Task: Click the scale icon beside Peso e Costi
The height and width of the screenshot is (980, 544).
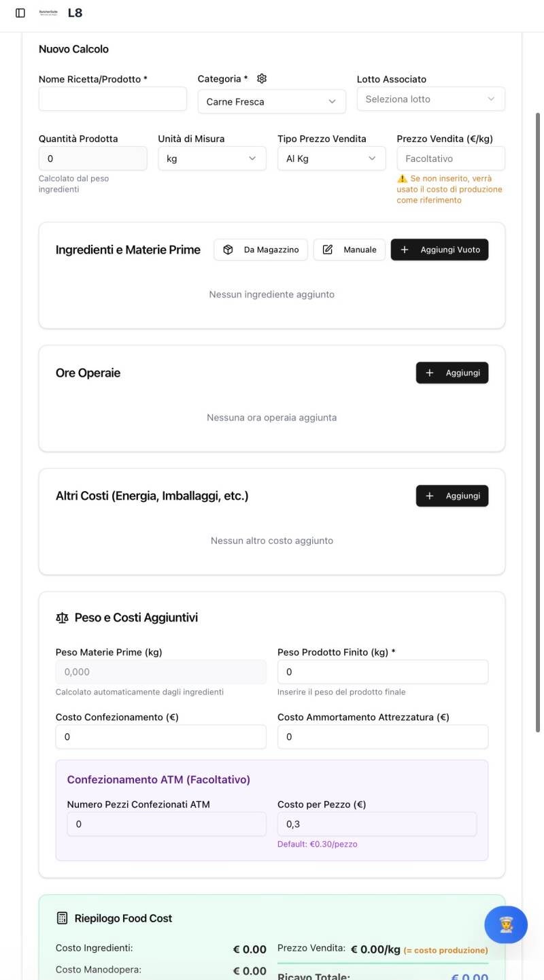Action: pos(63,618)
